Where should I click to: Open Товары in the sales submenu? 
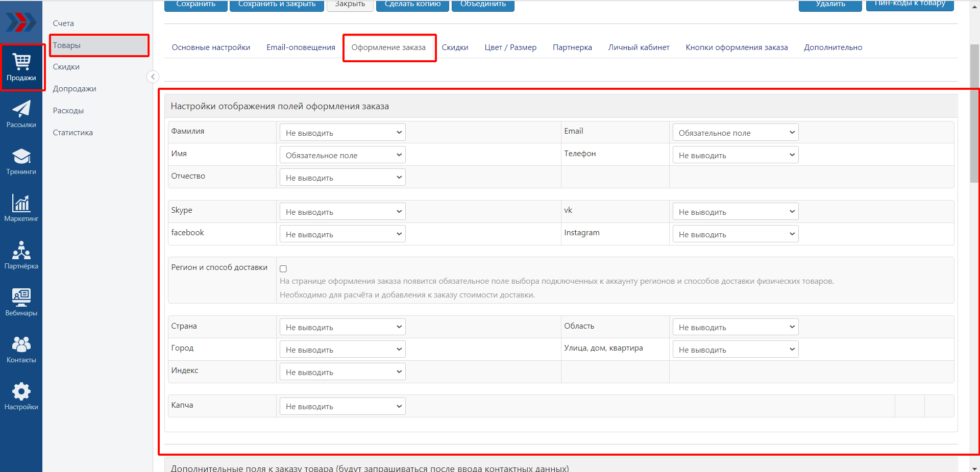click(x=99, y=45)
